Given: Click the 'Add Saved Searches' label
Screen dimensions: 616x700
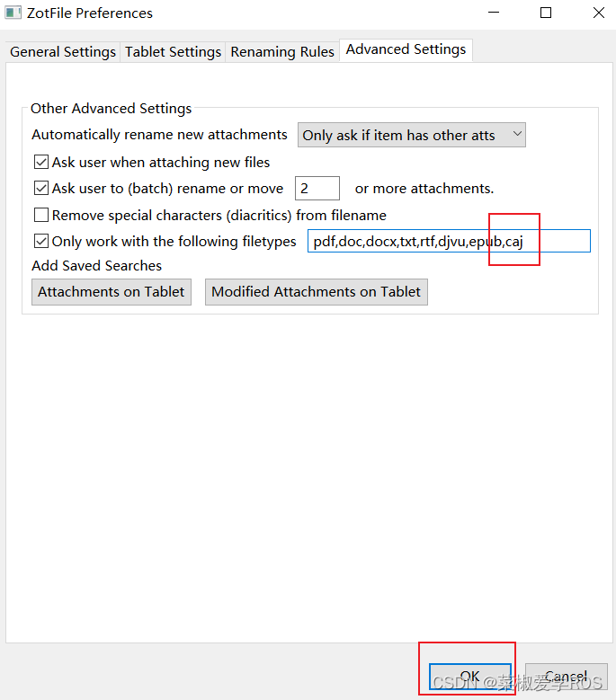Looking at the screenshot, I should (x=96, y=266).
